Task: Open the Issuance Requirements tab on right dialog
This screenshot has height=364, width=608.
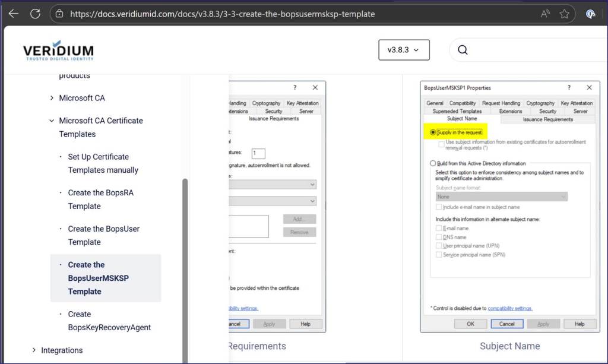Action: 547,119
